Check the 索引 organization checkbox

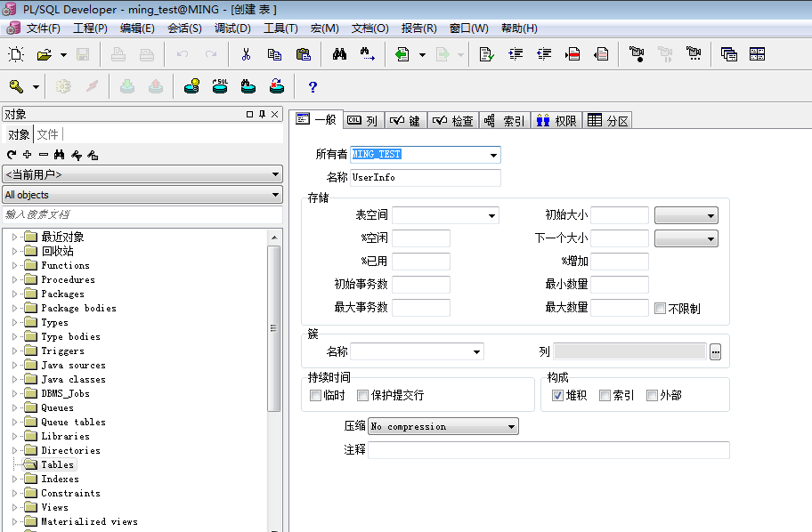point(605,395)
